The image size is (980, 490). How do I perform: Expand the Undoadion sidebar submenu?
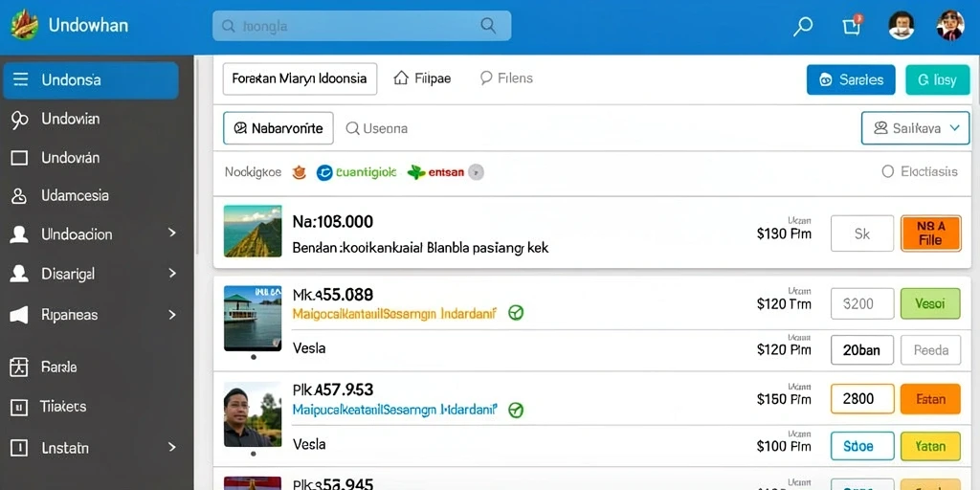172,234
